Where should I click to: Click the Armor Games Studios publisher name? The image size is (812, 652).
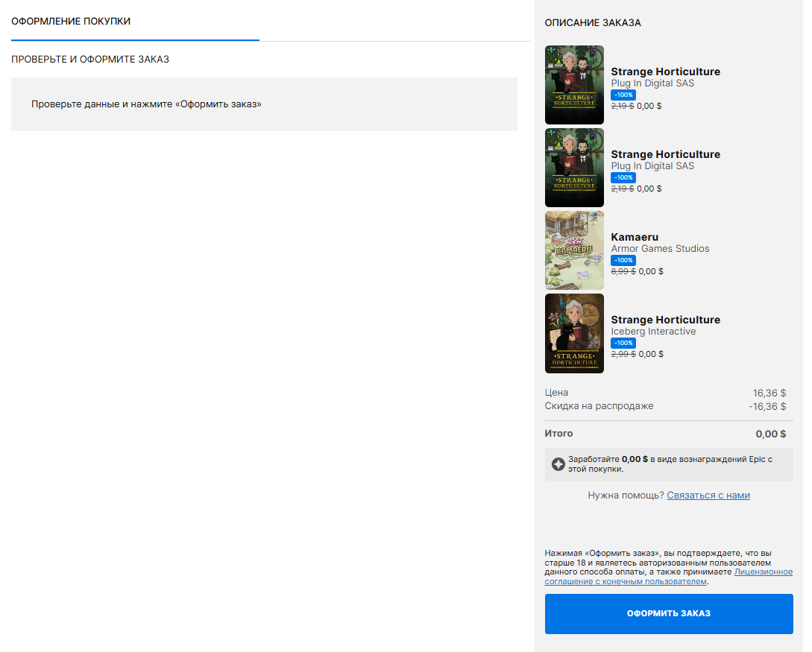[x=660, y=249]
